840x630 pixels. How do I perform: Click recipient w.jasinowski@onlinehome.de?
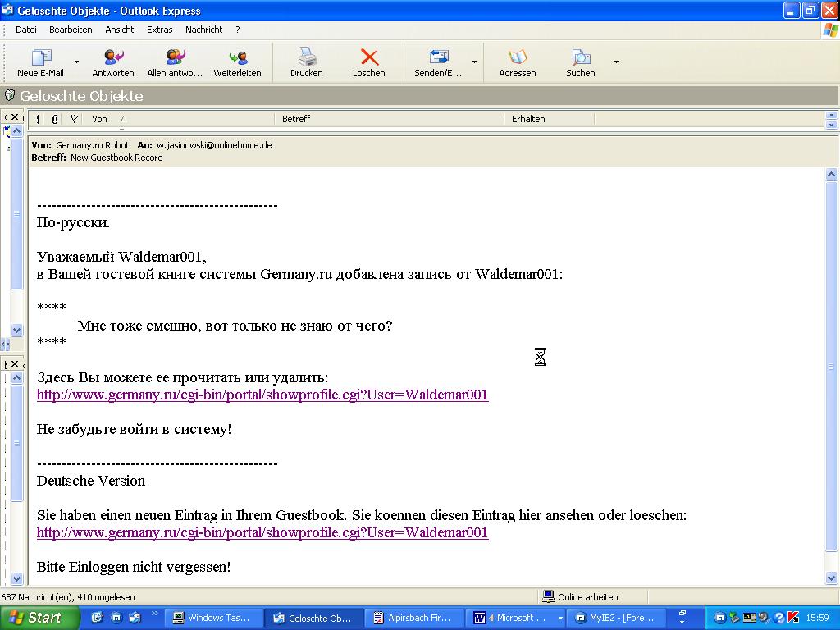pos(214,145)
